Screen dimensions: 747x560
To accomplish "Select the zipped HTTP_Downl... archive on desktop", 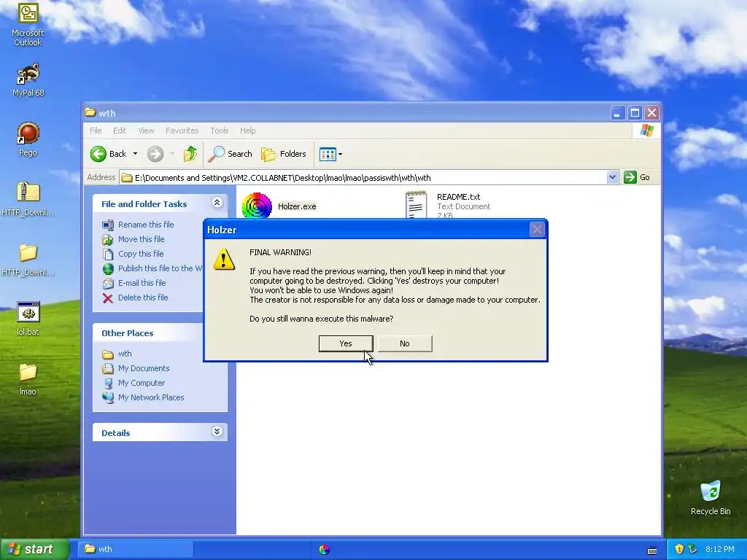I will pos(28,199).
